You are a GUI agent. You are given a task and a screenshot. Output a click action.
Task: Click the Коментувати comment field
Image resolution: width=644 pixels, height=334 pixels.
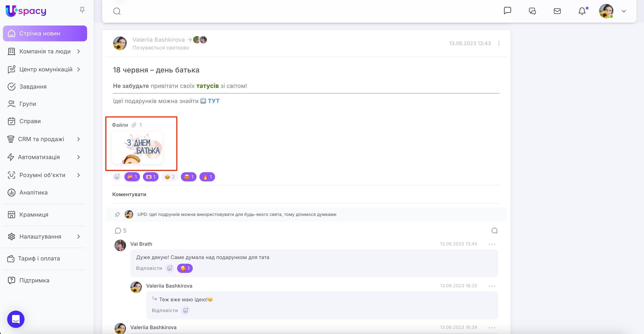129,194
